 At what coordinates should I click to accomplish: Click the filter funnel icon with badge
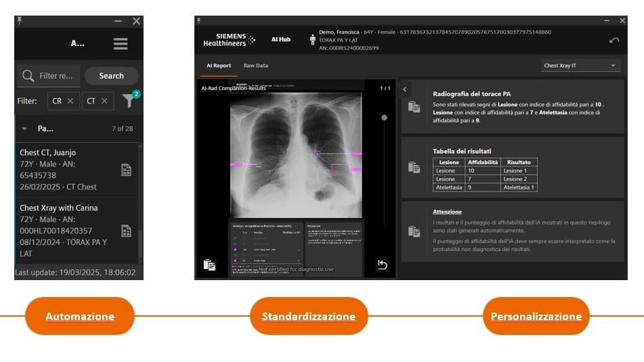pyautogui.click(x=128, y=101)
